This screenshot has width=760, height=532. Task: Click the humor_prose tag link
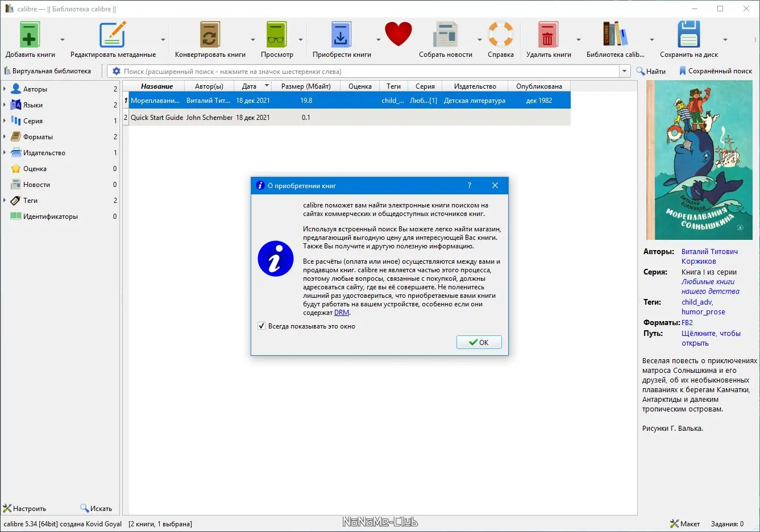pos(703,312)
